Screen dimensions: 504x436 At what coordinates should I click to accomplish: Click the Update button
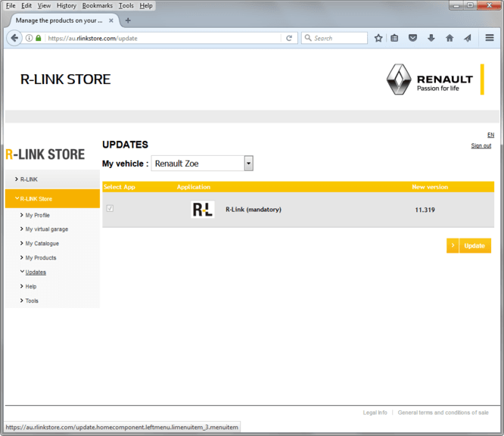tap(474, 246)
